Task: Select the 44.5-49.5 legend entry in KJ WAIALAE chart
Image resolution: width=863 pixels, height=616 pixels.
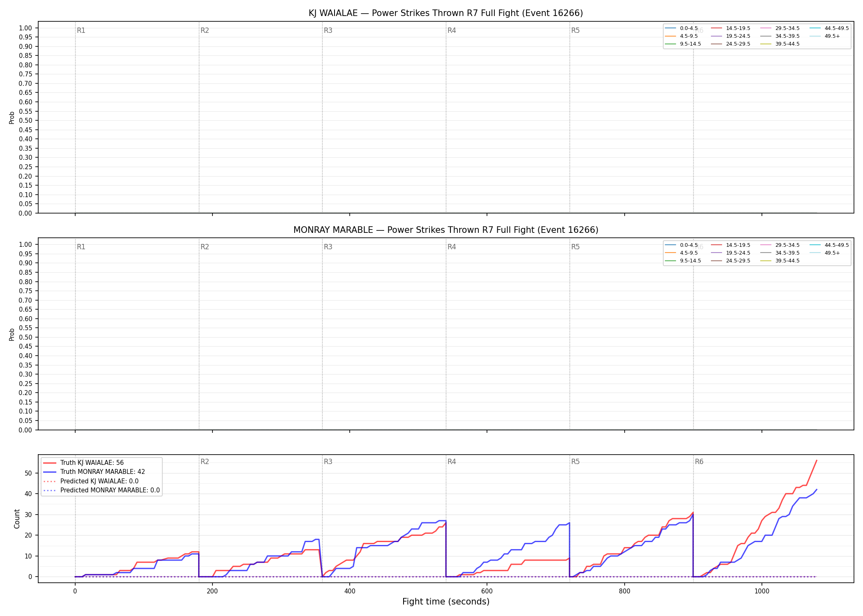Action: [829, 28]
